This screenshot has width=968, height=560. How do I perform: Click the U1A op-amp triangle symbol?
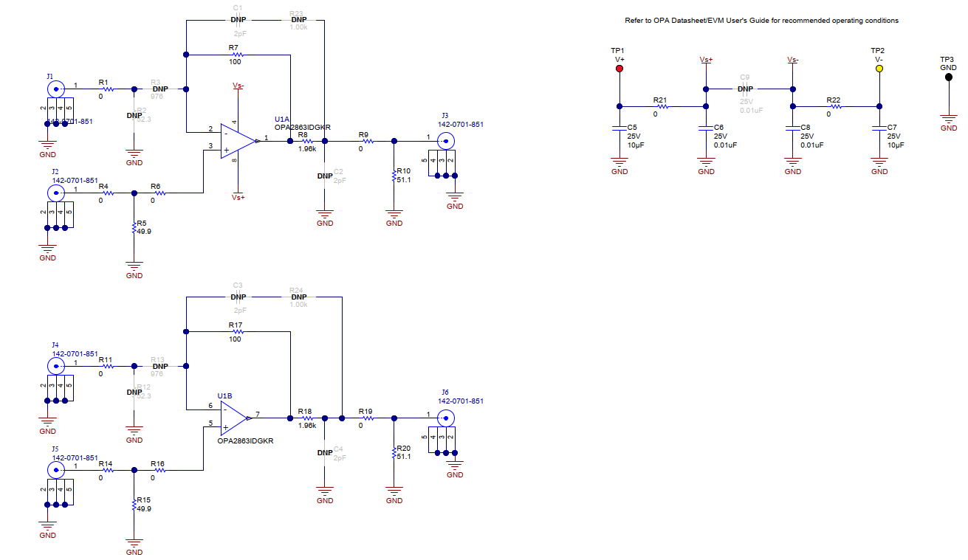(x=238, y=140)
